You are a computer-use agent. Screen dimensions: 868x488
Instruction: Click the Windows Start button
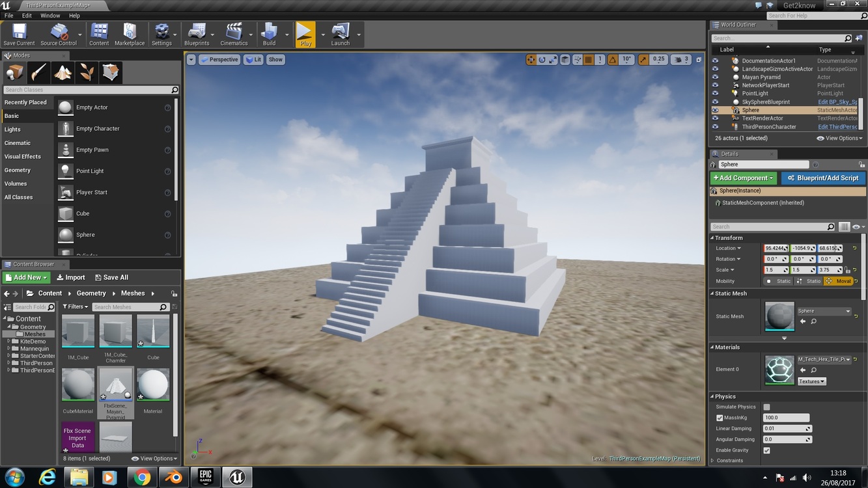[x=14, y=478]
